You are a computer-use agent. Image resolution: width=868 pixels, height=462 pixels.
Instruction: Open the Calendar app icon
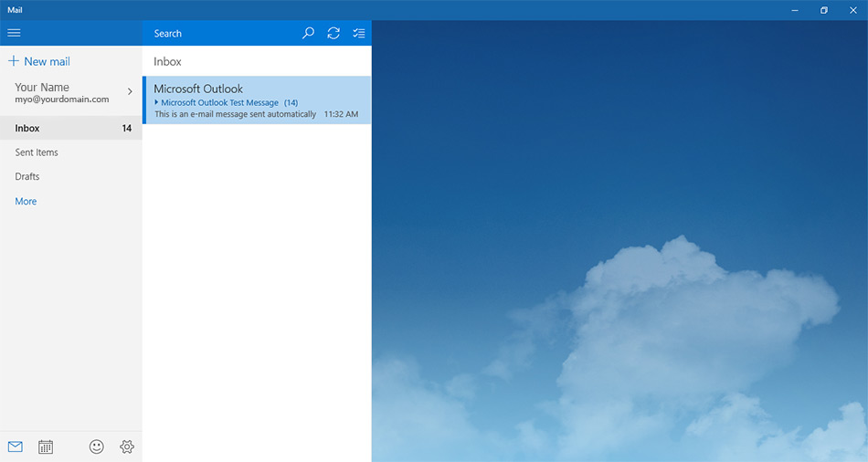46,446
